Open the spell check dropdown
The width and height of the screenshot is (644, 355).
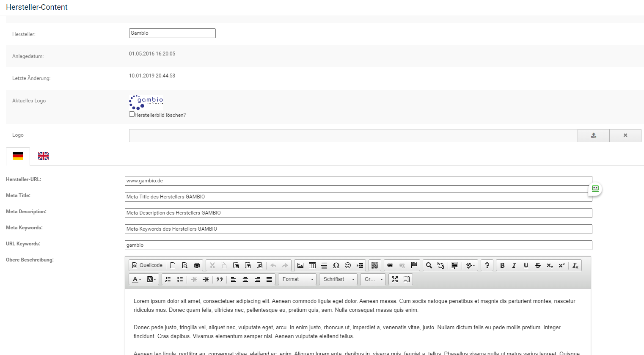pos(470,265)
